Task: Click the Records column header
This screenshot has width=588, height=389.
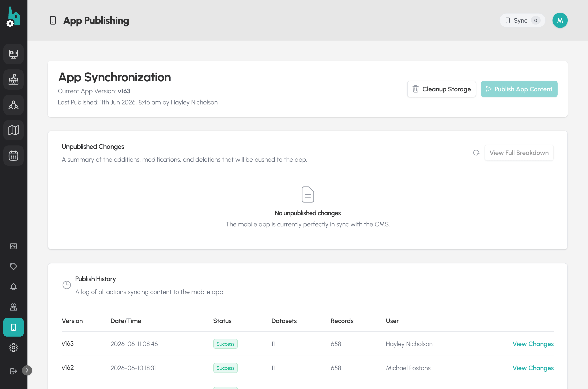Action: point(342,321)
